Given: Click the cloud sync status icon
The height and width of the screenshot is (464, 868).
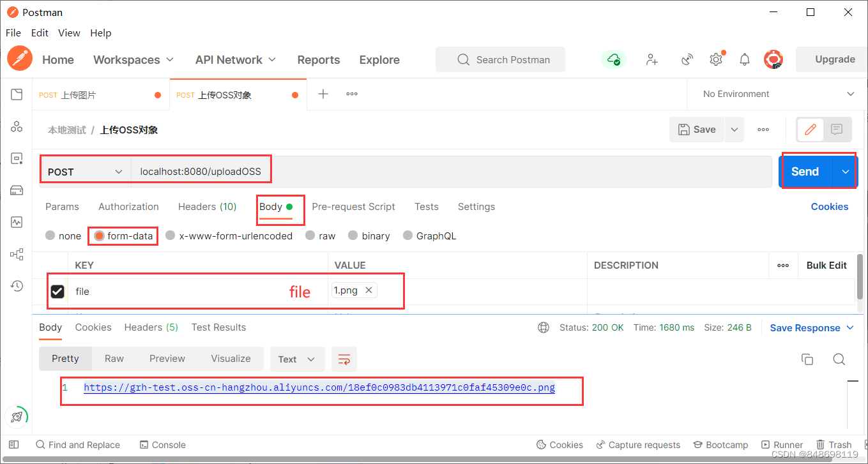Looking at the screenshot, I should [614, 59].
